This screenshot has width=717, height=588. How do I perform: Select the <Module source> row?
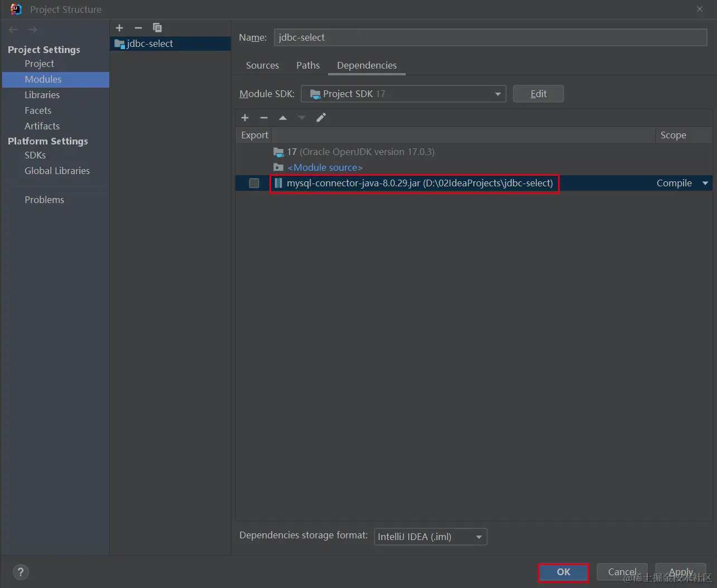point(473,167)
